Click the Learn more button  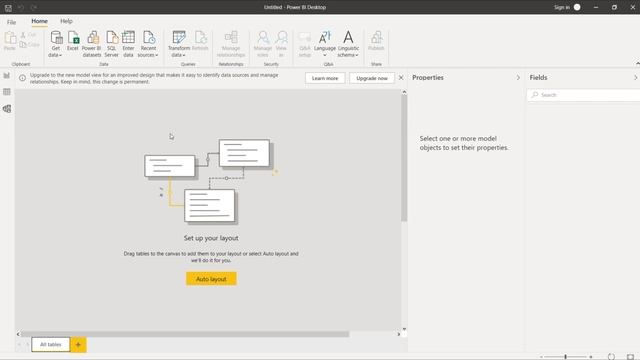click(x=325, y=78)
